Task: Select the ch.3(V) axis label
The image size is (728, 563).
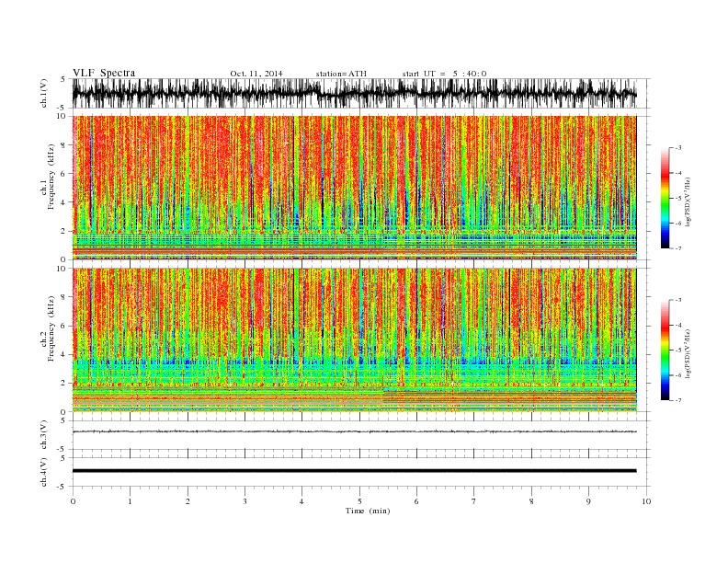Action: click(x=44, y=435)
